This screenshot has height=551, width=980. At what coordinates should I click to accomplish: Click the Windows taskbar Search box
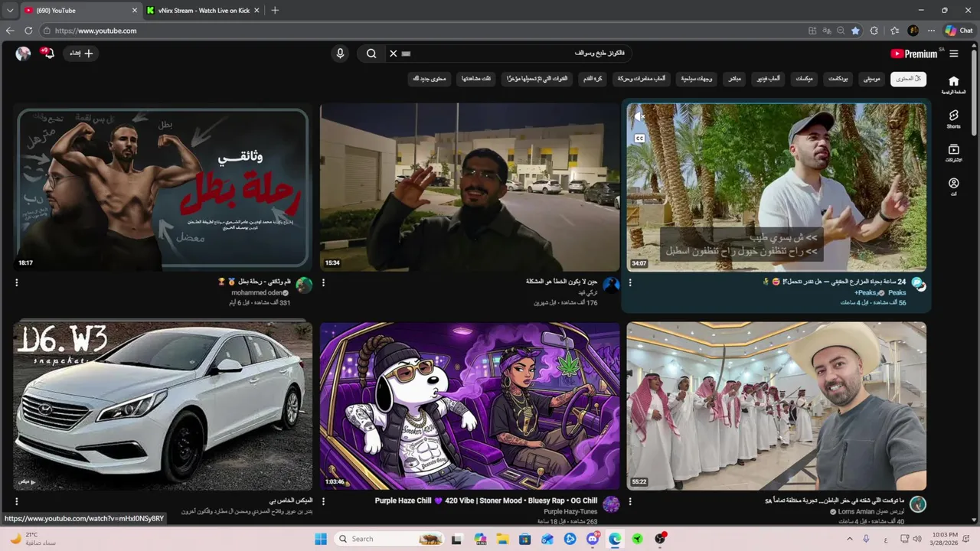pyautogui.click(x=390, y=539)
